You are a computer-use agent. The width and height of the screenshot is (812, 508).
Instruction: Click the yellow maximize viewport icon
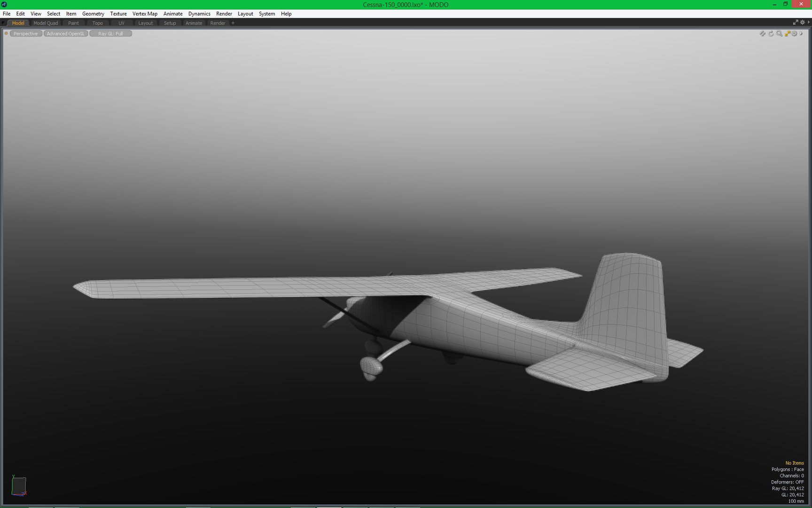[x=787, y=33]
